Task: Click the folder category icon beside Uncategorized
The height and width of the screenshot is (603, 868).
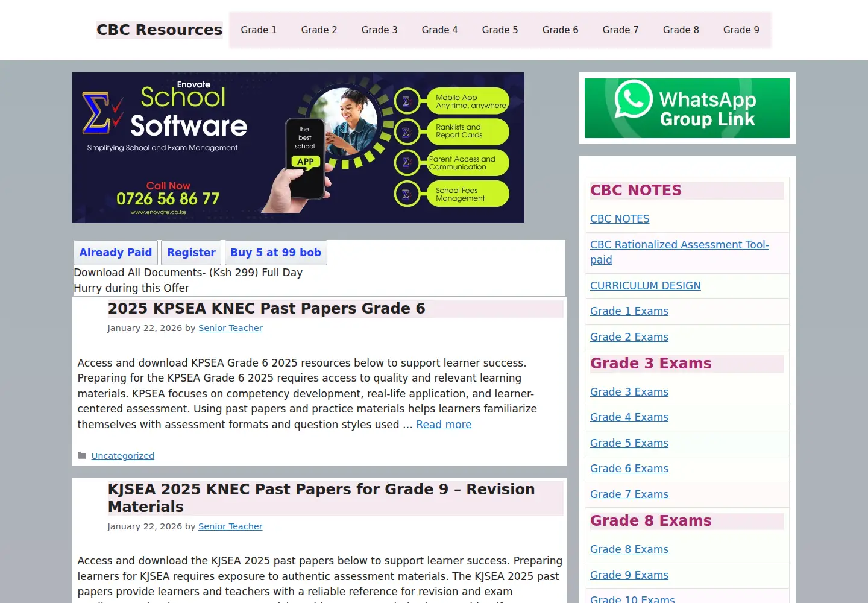Action: point(82,456)
